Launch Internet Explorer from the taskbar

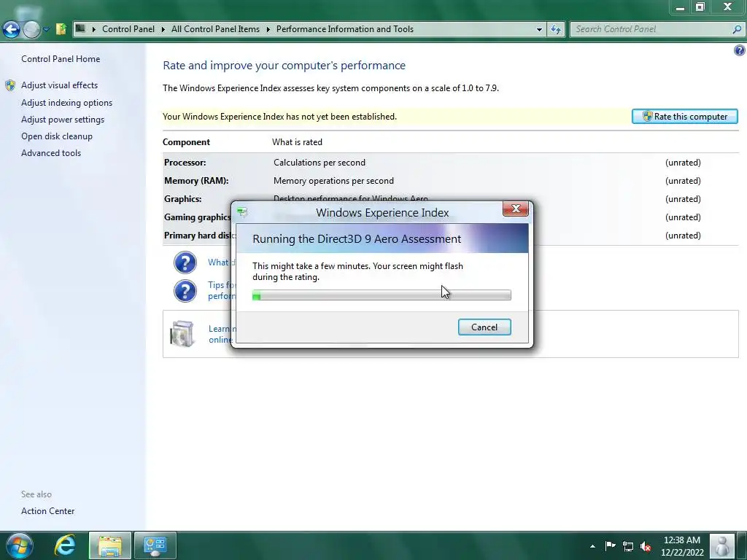coord(64,545)
